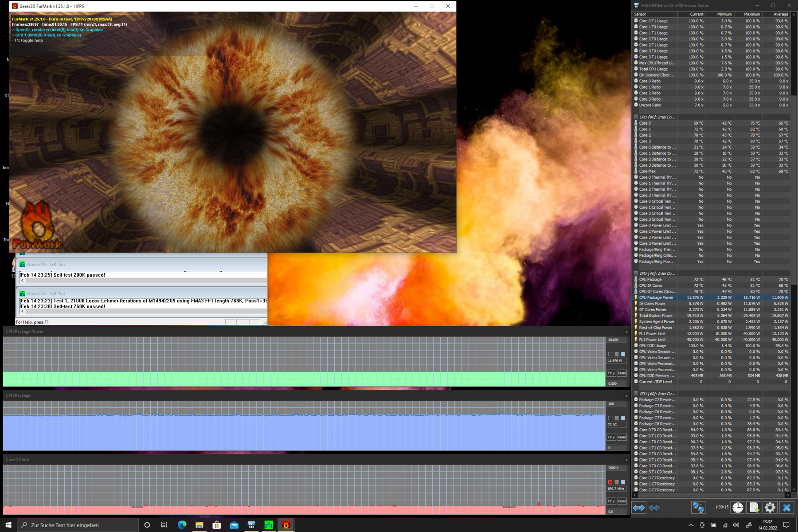Image resolution: width=798 pixels, height=532 pixels.
Task: Open Prime95 taskbar icon
Action: (x=269, y=525)
